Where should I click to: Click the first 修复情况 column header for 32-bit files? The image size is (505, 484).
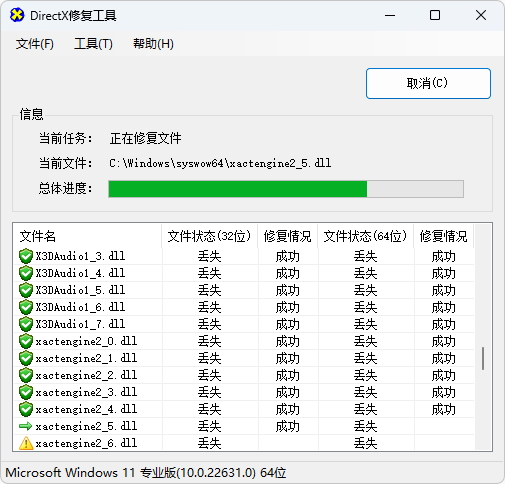coord(287,236)
